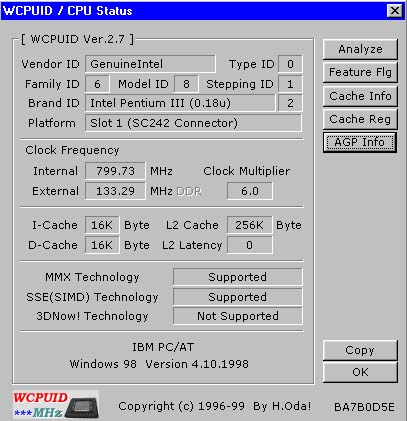Image resolution: width=407 pixels, height=421 pixels.
Task: Click the Clock Multiplier 6.0 field
Action: point(250,191)
